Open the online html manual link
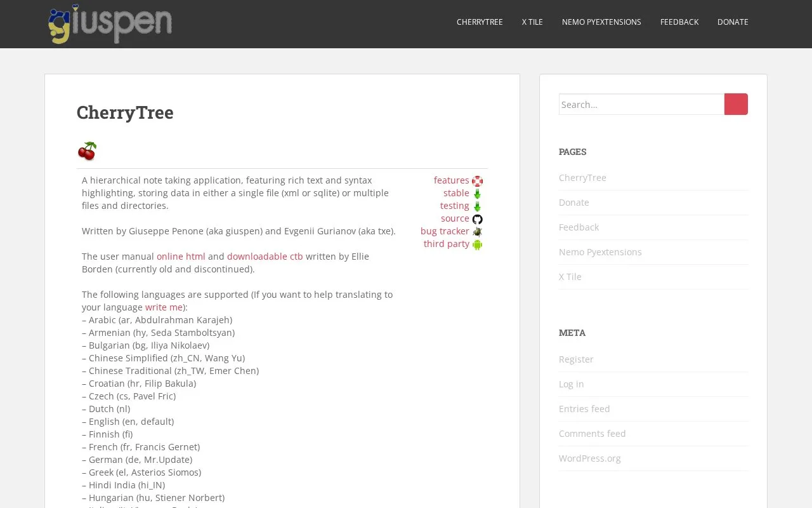Screen dimensions: 812x508 click(181, 257)
